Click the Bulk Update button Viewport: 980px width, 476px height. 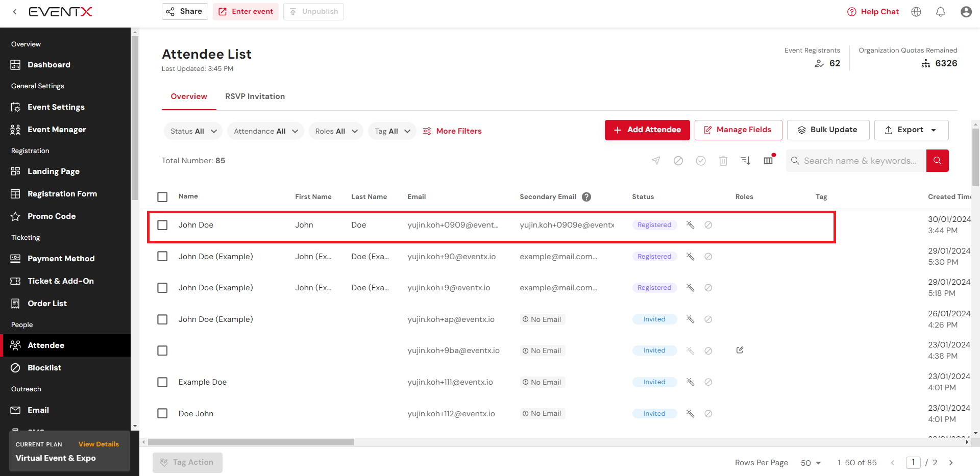click(828, 130)
